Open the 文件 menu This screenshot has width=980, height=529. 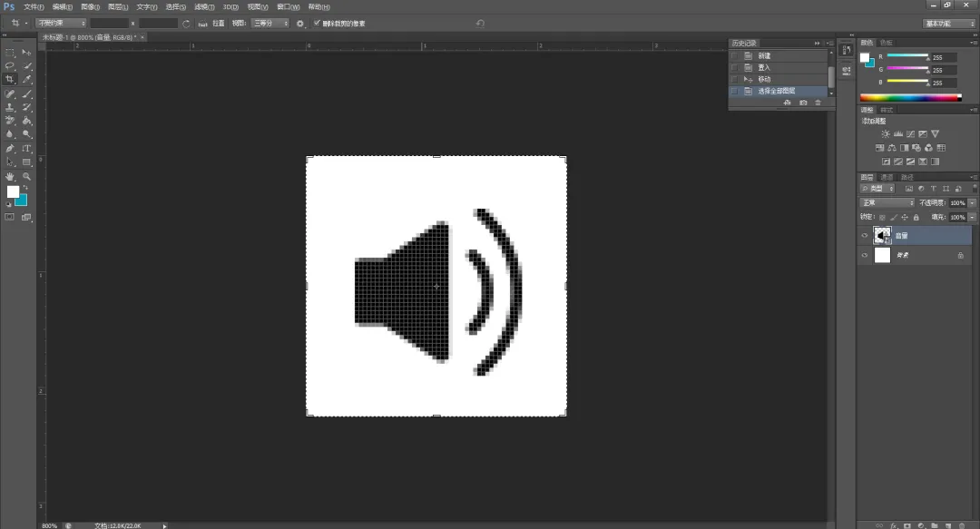pyautogui.click(x=34, y=7)
